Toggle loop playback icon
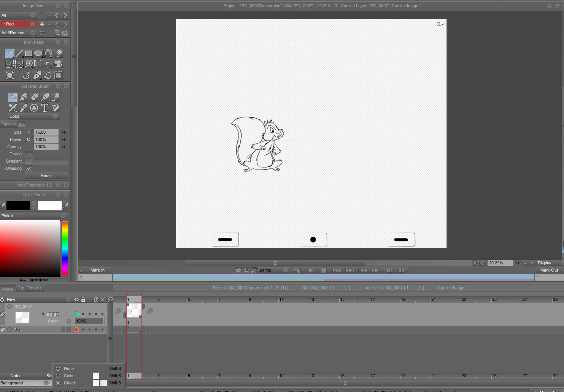The image size is (564, 392). click(246, 270)
